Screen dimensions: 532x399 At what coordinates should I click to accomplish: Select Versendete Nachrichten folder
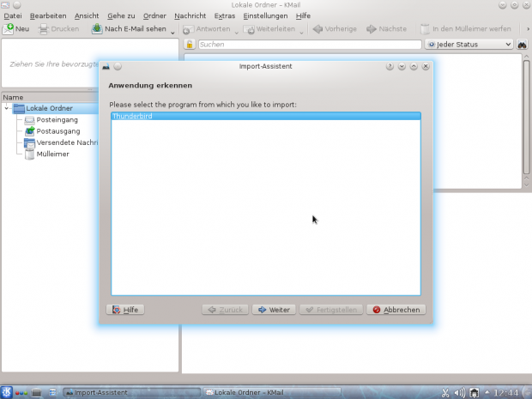[61, 142]
